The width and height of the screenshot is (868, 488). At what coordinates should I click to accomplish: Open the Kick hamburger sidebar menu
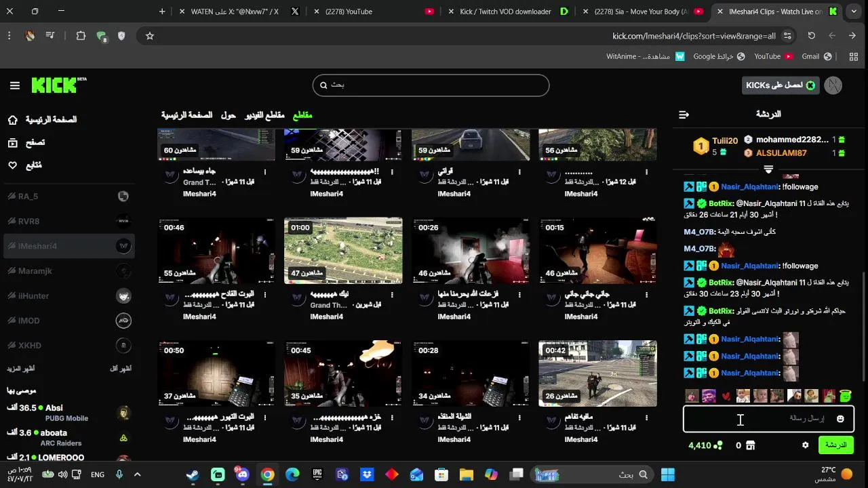[15, 85]
